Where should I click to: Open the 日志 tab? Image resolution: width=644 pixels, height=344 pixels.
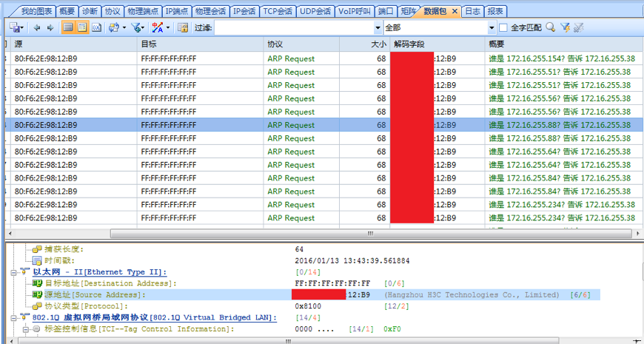pyautogui.click(x=472, y=11)
